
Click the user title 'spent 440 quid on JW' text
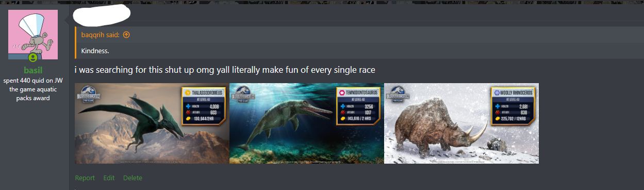point(33,80)
